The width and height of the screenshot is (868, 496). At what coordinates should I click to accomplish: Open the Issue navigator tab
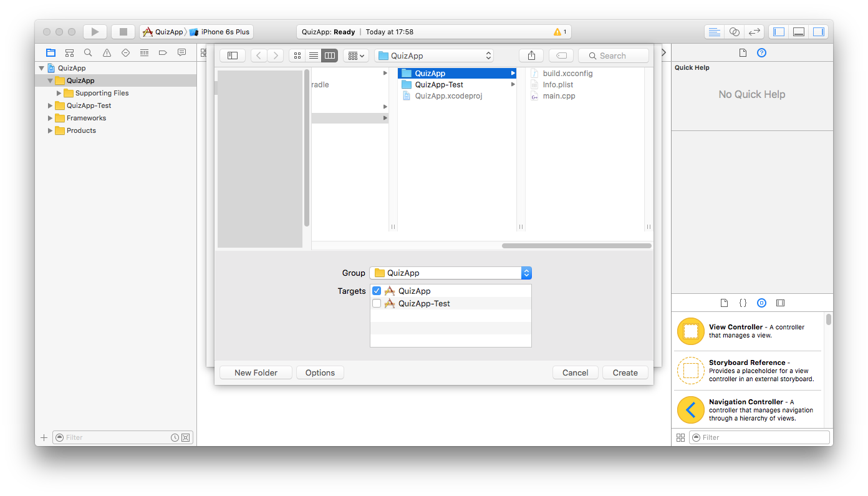tap(107, 53)
